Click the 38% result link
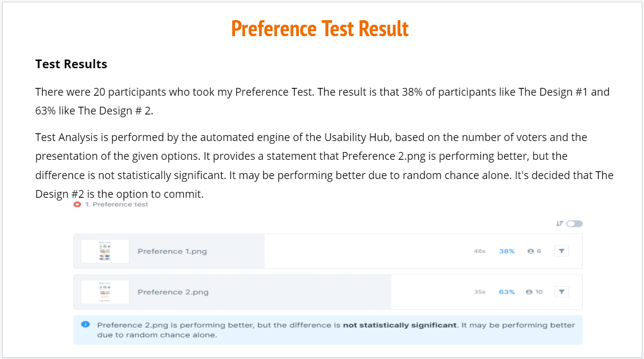Image resolution: width=644 pixels, height=359 pixels. [x=507, y=251]
